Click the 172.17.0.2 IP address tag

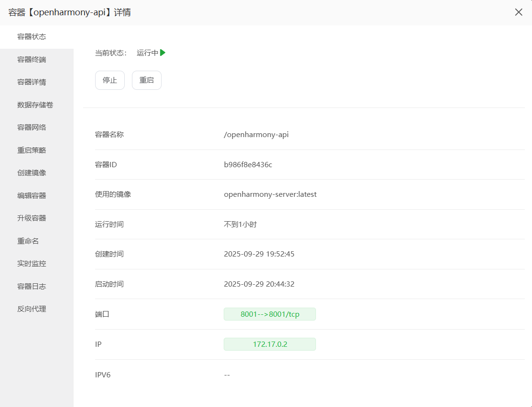(x=270, y=344)
